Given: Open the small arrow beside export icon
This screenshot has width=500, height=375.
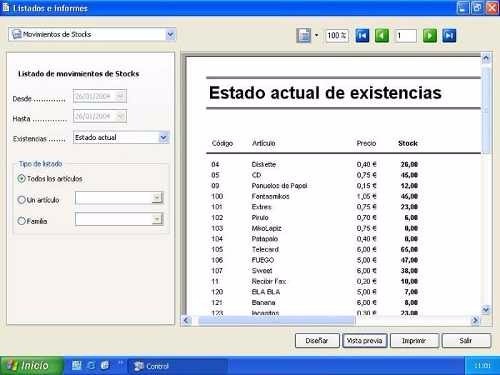Looking at the screenshot, I should click(x=316, y=35).
